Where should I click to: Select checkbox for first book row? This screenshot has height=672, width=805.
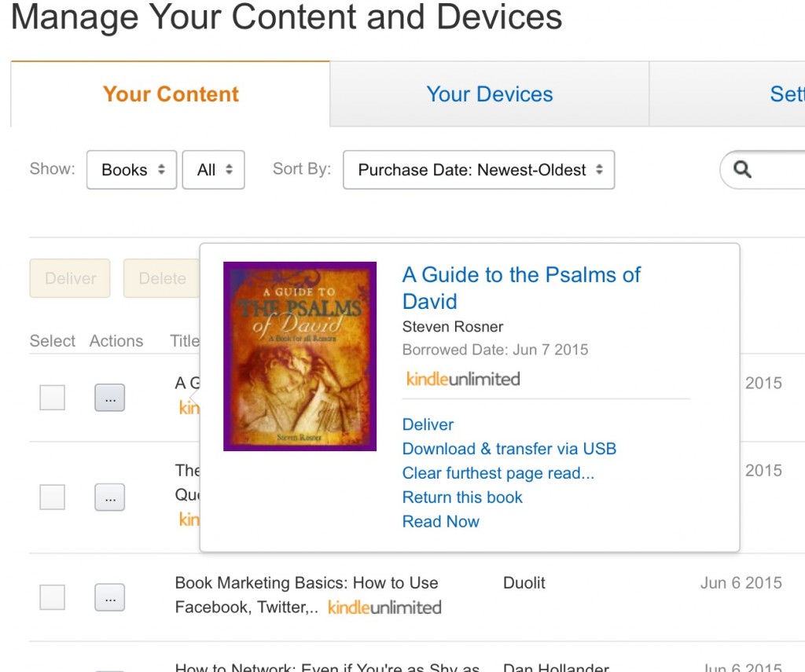(53, 398)
